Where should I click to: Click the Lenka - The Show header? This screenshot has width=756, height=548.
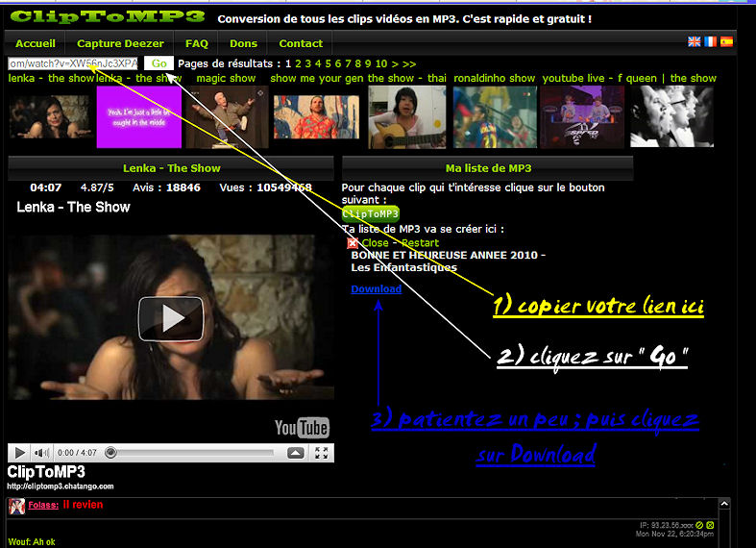click(171, 168)
